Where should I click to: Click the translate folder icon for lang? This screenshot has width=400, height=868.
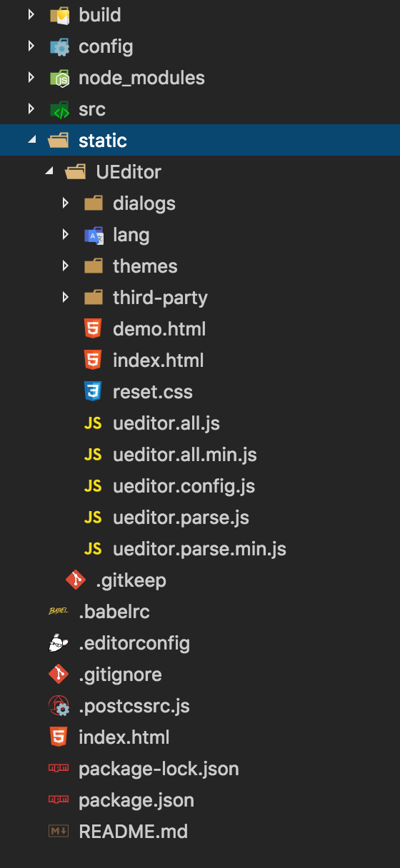tap(94, 235)
